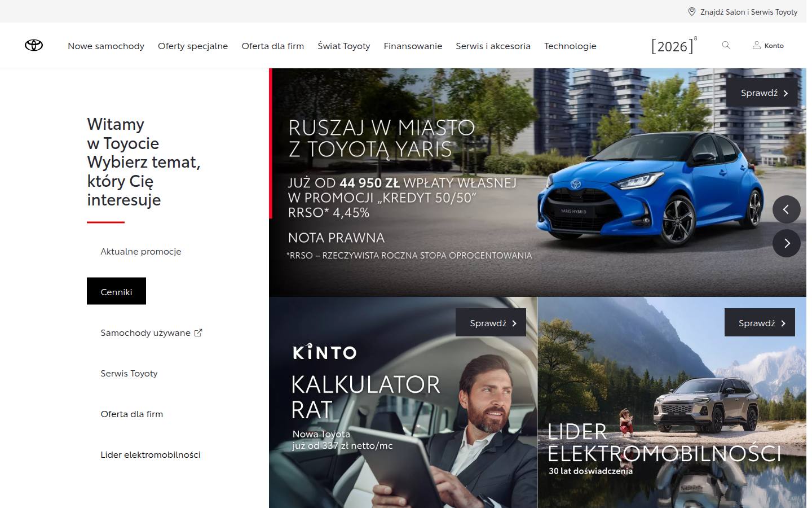
Task: Open Oferty specjalne menu
Action: click(x=193, y=46)
